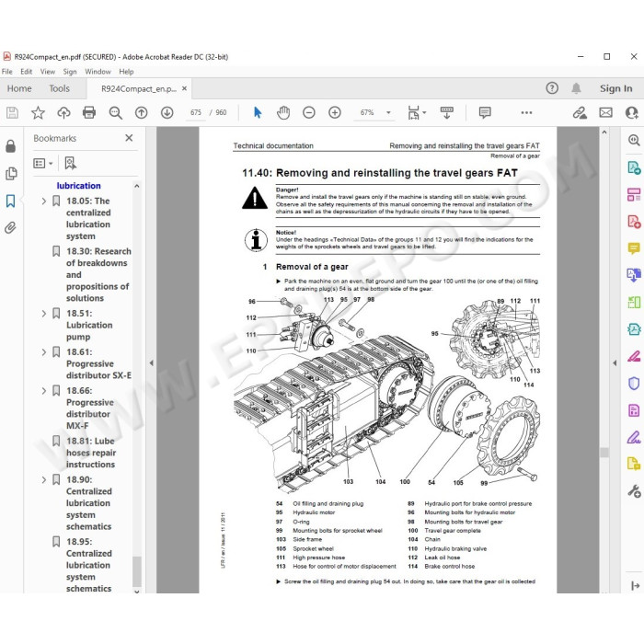Activate the Hand pan tool
This screenshot has width=644, height=644.
[283, 112]
